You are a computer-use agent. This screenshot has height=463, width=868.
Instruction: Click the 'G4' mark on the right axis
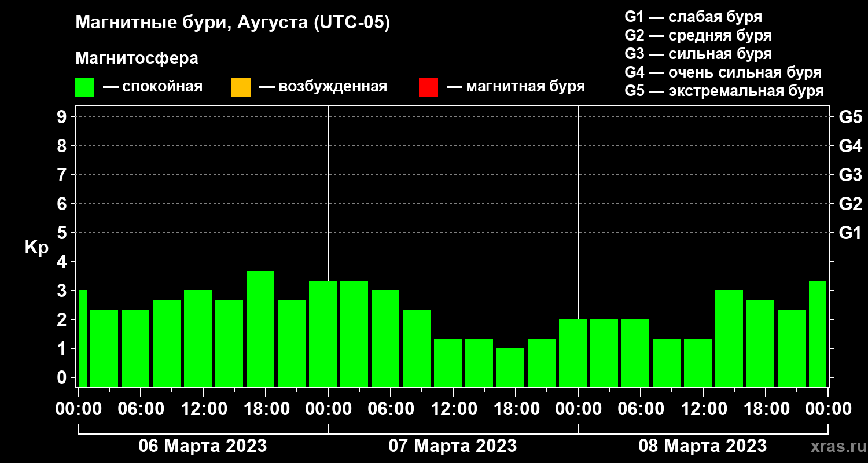point(850,146)
